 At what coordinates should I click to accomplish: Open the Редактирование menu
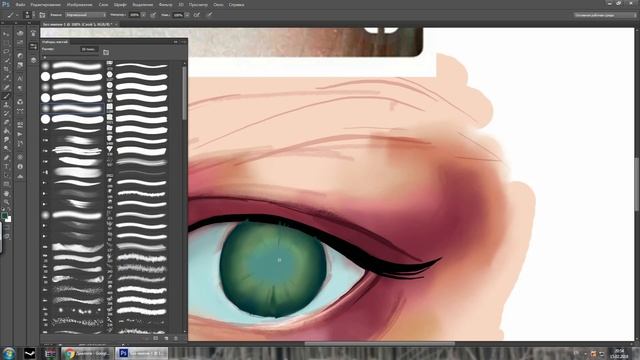pyautogui.click(x=45, y=4)
